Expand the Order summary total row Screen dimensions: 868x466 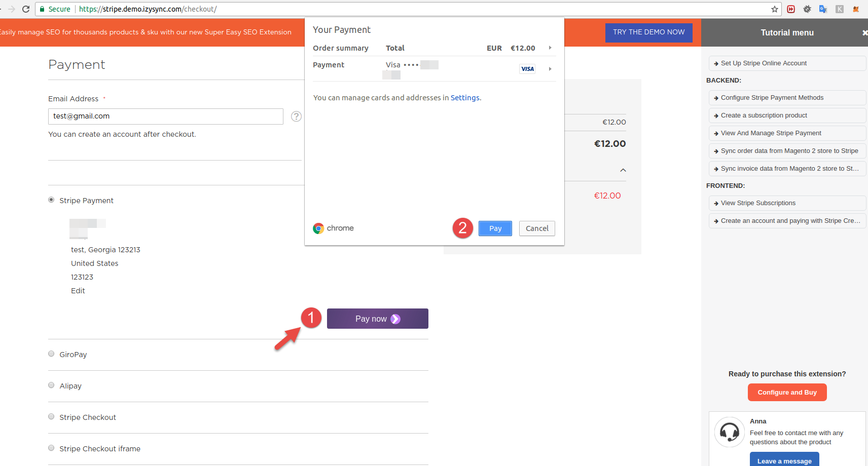point(550,48)
